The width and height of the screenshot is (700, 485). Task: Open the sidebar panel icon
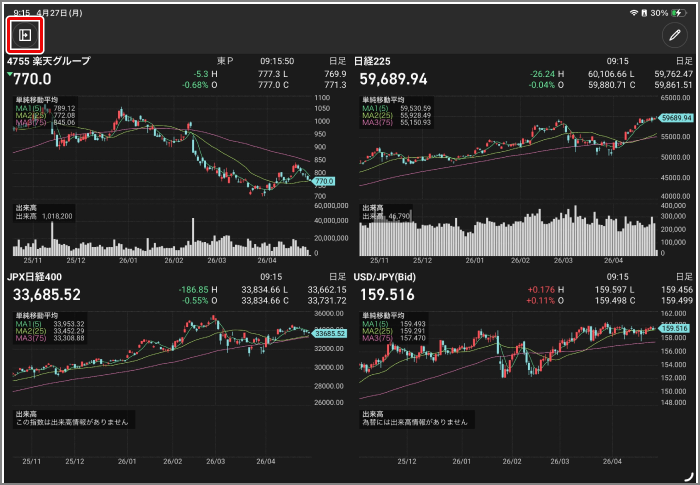[x=24, y=35]
